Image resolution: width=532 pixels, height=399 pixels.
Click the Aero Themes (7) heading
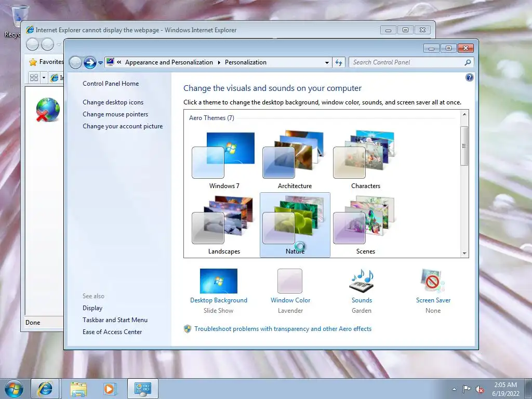point(212,118)
